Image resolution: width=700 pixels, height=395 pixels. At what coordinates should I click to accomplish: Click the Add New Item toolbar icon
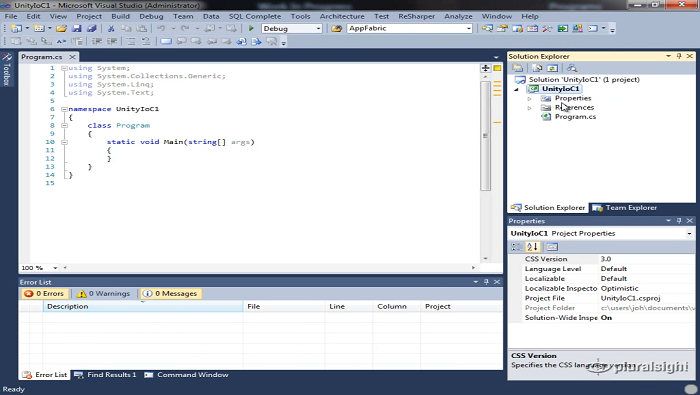click(x=39, y=29)
